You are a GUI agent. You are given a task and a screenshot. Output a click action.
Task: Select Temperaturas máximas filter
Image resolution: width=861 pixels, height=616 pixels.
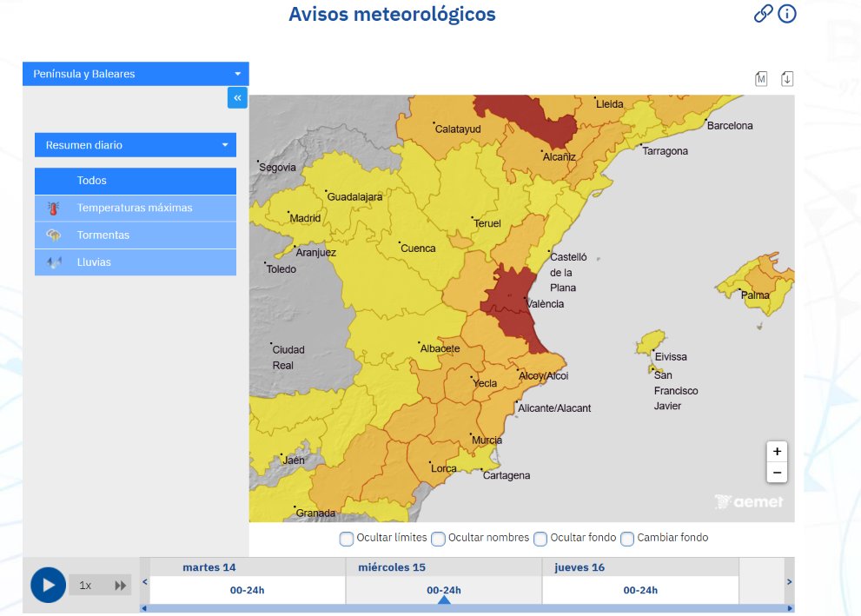click(x=136, y=208)
